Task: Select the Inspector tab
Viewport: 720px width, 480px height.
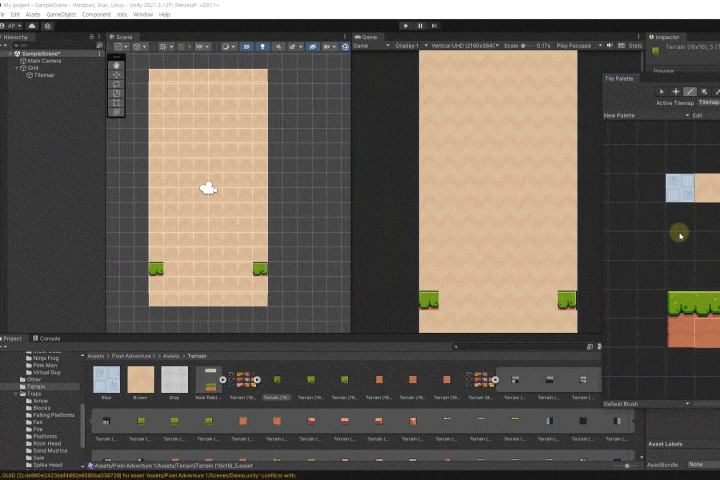Action: tap(664, 37)
